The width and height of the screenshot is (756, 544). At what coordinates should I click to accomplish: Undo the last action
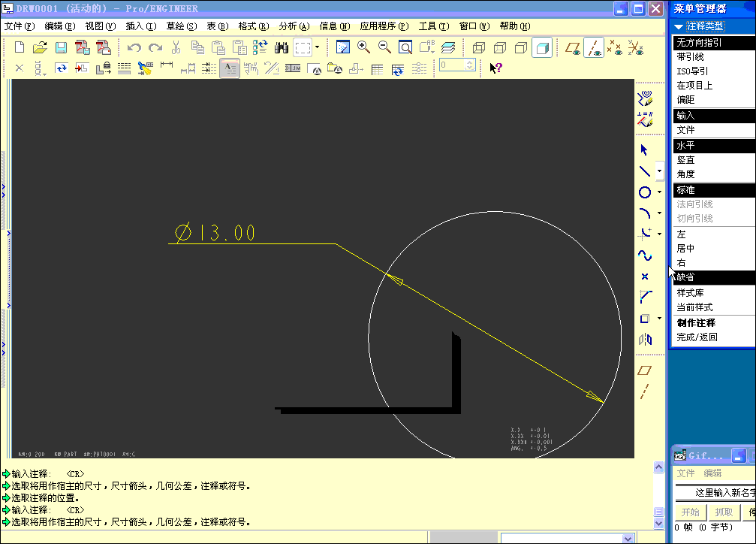pyautogui.click(x=134, y=47)
